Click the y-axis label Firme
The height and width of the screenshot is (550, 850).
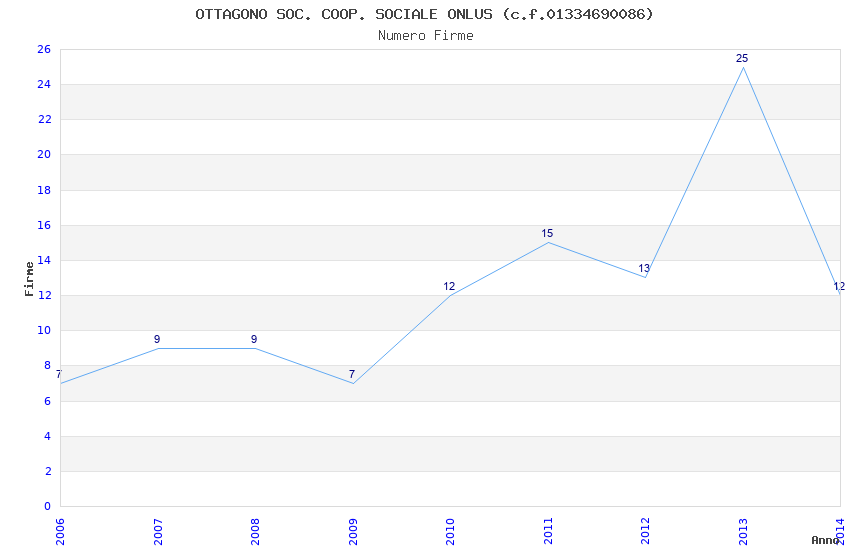click(x=29, y=279)
